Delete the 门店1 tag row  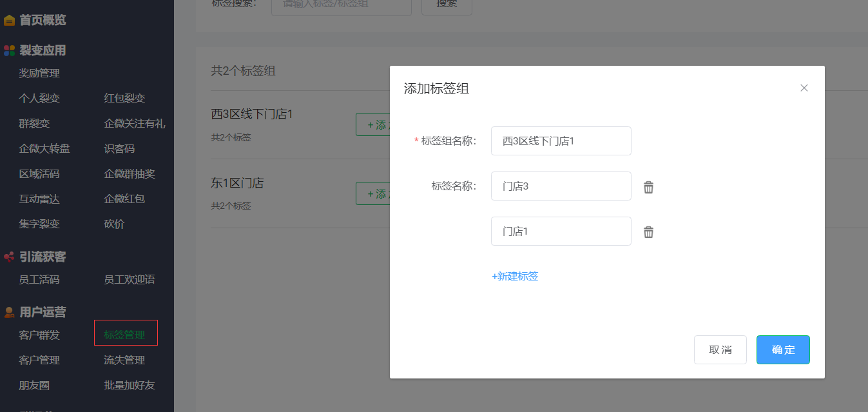coord(648,232)
